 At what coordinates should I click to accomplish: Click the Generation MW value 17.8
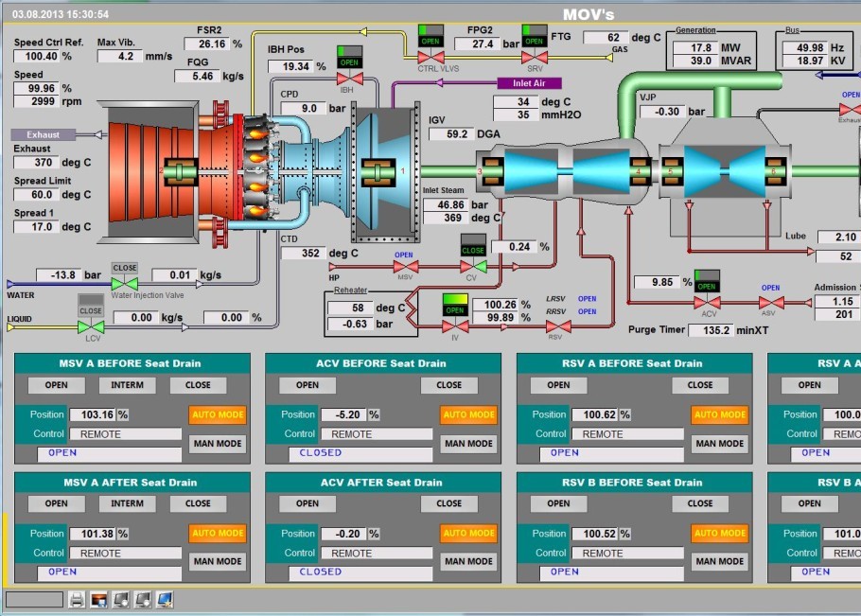pyautogui.click(x=695, y=47)
